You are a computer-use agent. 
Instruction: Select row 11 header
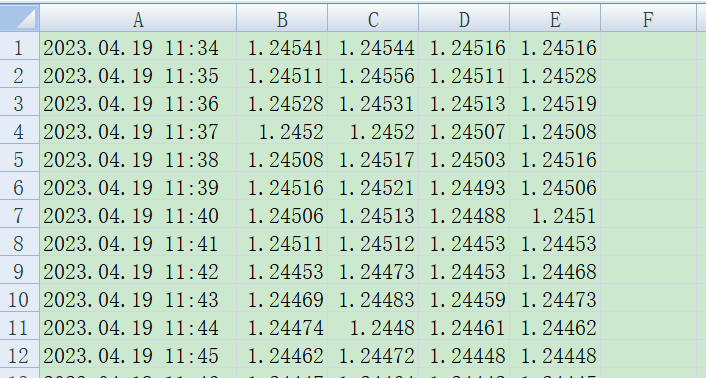19,326
